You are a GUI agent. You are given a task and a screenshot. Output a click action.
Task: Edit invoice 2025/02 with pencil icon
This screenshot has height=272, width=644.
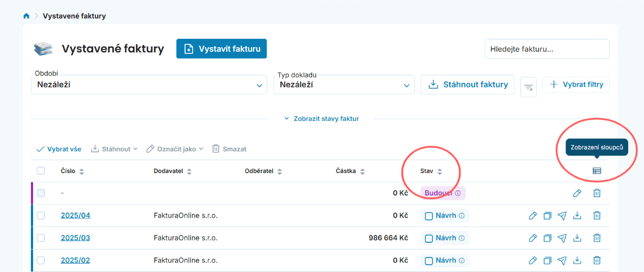point(532,260)
